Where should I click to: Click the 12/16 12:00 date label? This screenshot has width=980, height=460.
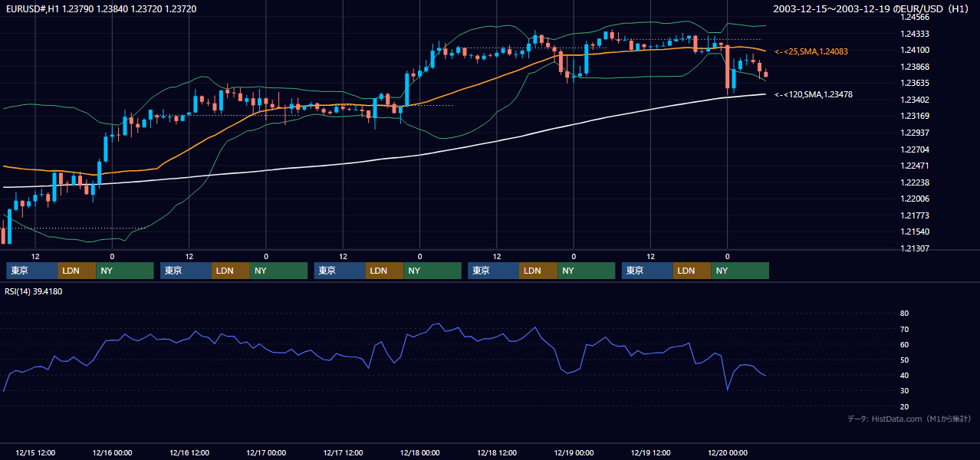coord(189,452)
